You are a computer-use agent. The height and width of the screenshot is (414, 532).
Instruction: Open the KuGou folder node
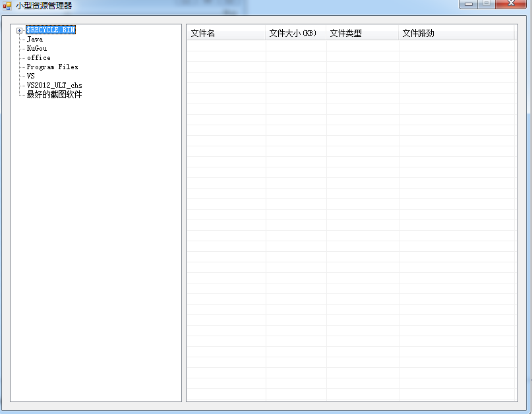click(37, 49)
